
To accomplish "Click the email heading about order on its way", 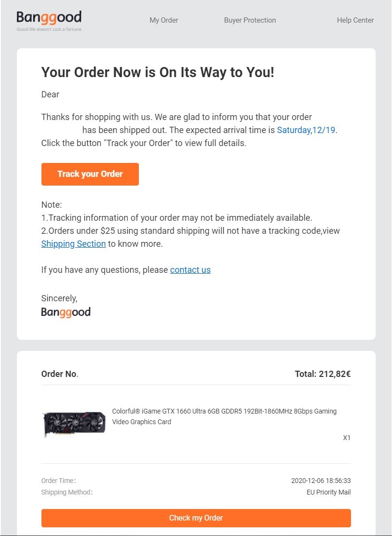I will click(158, 72).
